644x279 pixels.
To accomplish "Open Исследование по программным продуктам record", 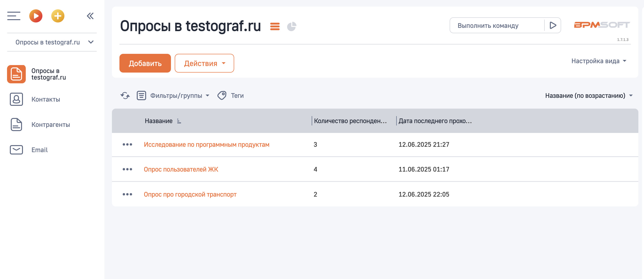I will tap(207, 144).
